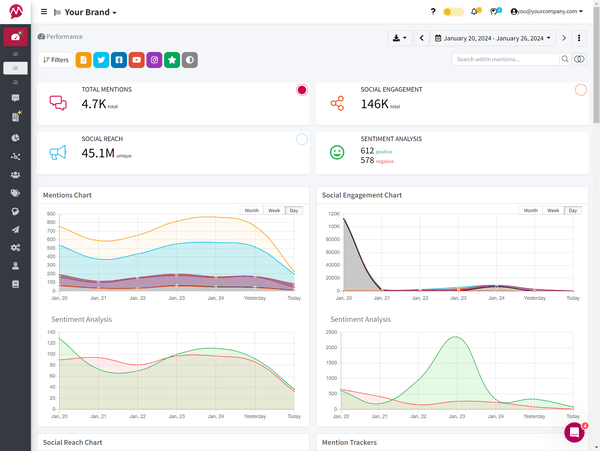The height and width of the screenshot is (451, 600).
Task: Open the gears settings sidebar icon
Action: pyautogui.click(x=15, y=248)
